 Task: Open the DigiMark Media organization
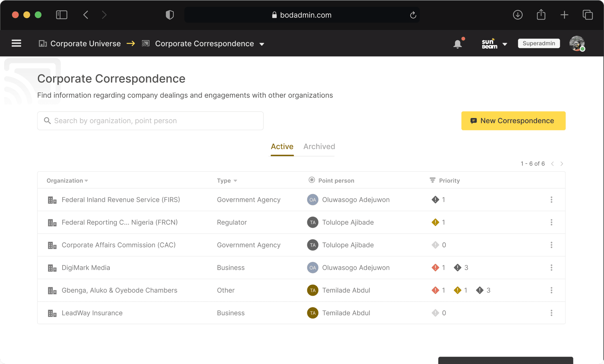pyautogui.click(x=86, y=268)
